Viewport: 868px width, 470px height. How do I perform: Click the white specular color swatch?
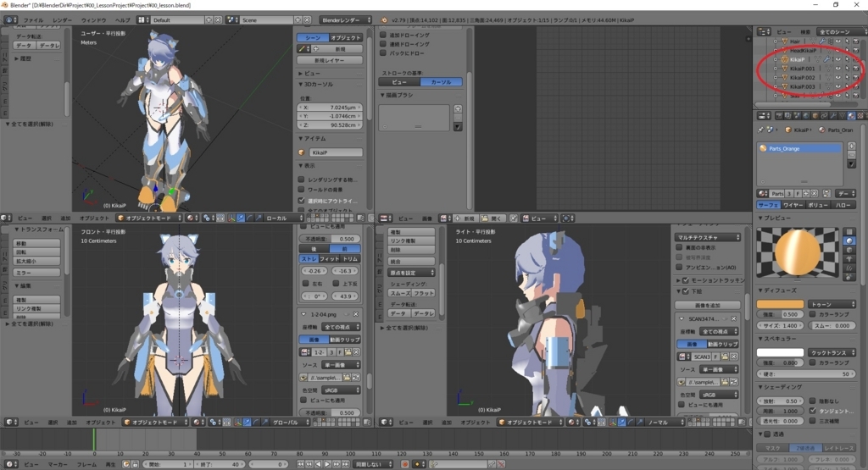(780, 352)
